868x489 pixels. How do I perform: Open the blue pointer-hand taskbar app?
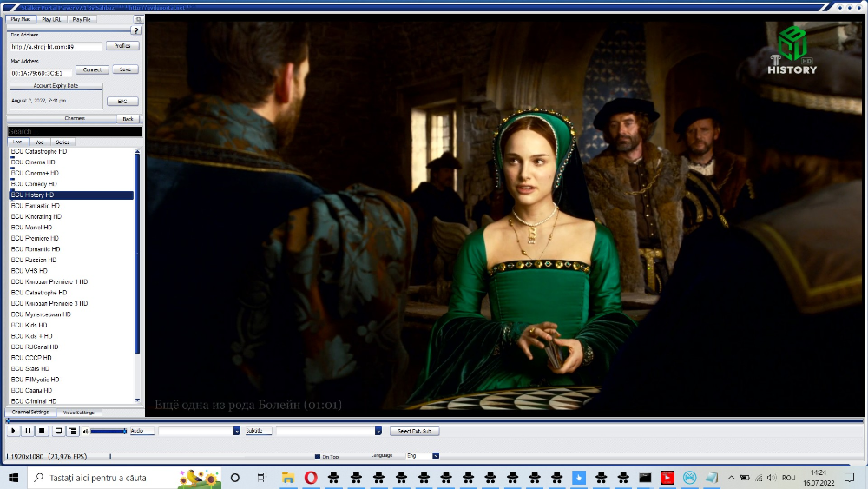point(578,478)
